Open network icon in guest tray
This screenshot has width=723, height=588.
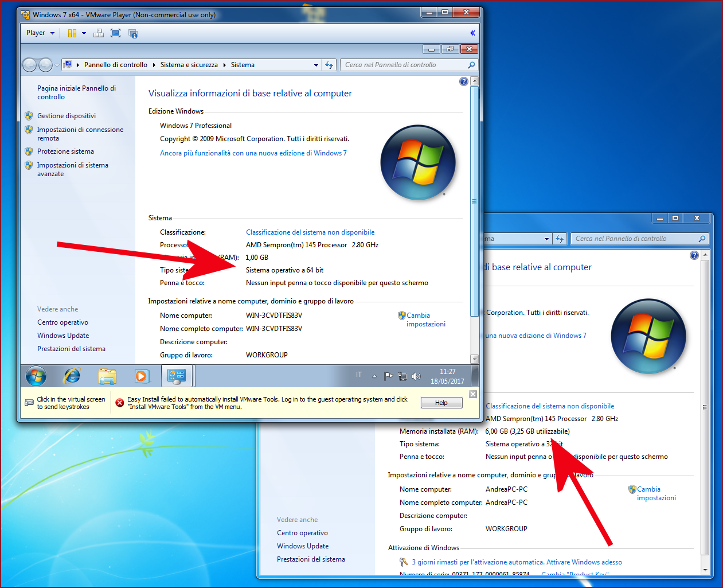(x=402, y=376)
